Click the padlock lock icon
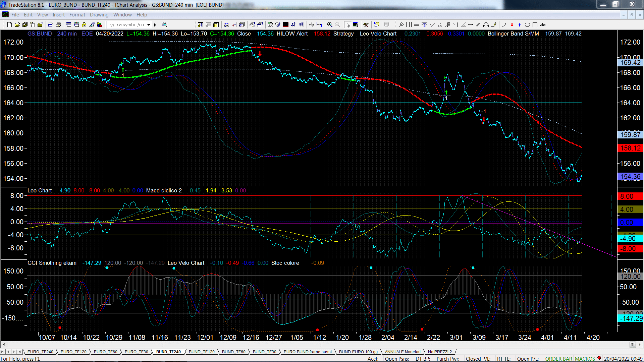Image resolution: width=644 pixels, height=362 pixels. tap(84, 25)
